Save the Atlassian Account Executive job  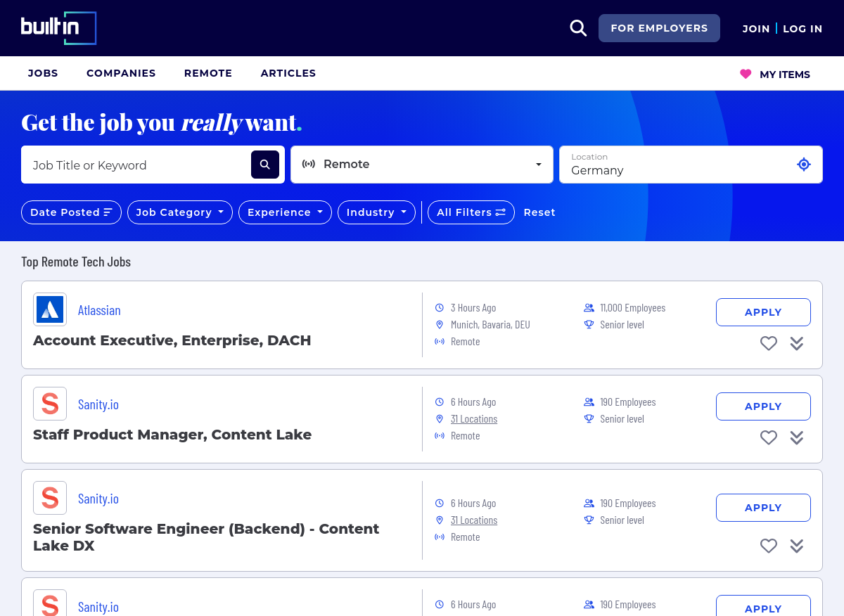(769, 343)
